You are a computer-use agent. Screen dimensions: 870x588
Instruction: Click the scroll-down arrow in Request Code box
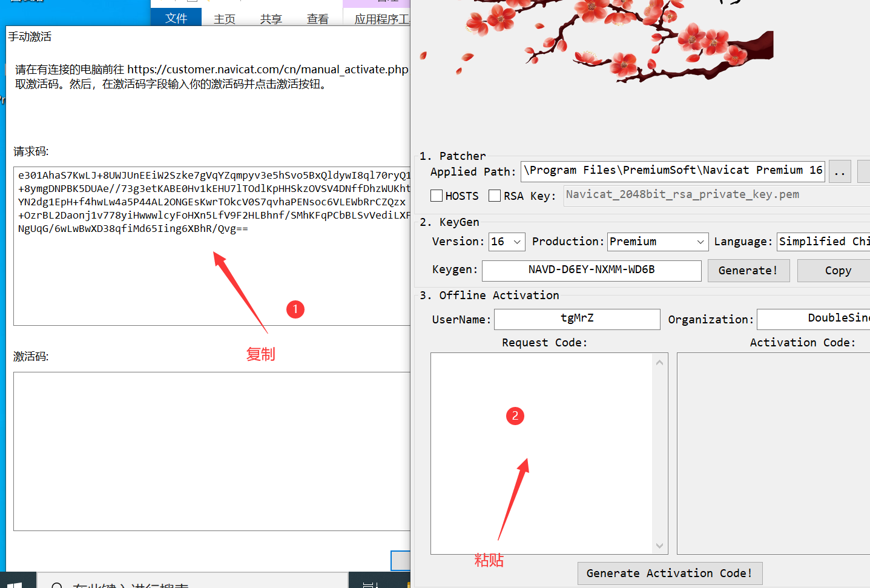pyautogui.click(x=659, y=546)
